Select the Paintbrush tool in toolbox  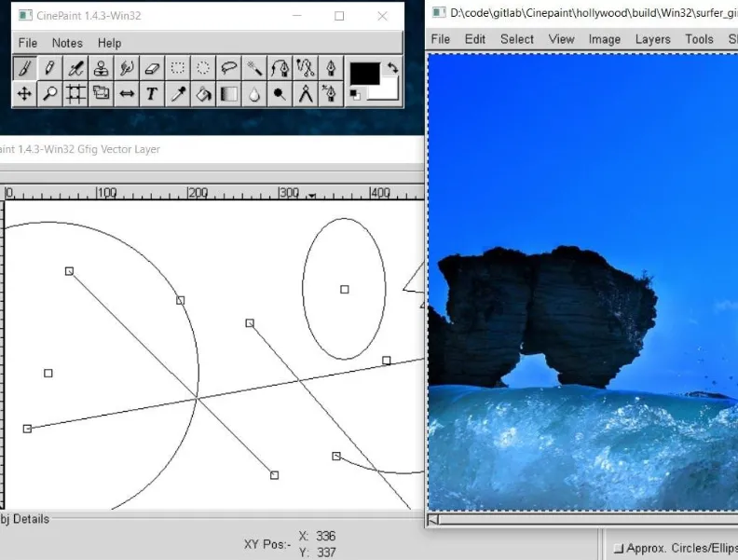tap(25, 68)
